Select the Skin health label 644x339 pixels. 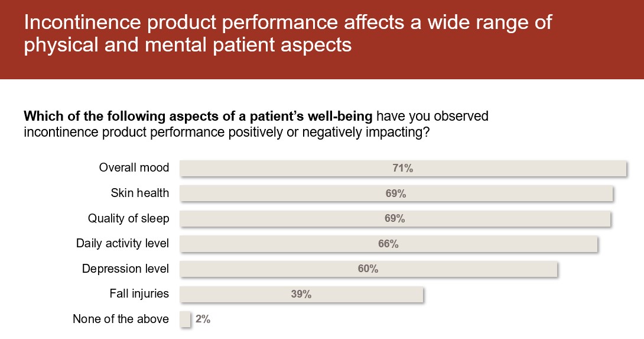[x=139, y=193]
